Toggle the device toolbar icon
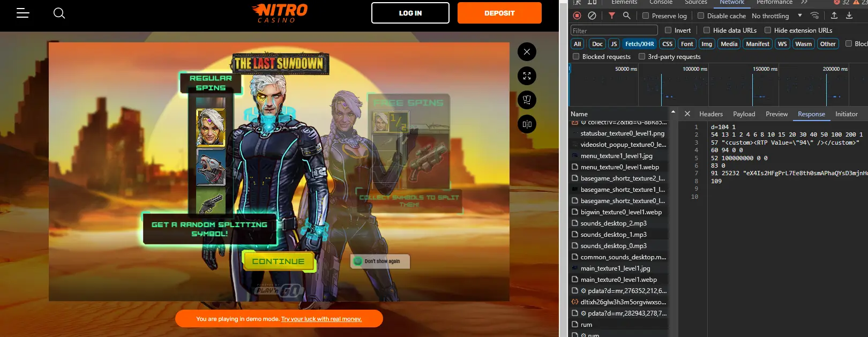868x337 pixels. (x=592, y=2)
